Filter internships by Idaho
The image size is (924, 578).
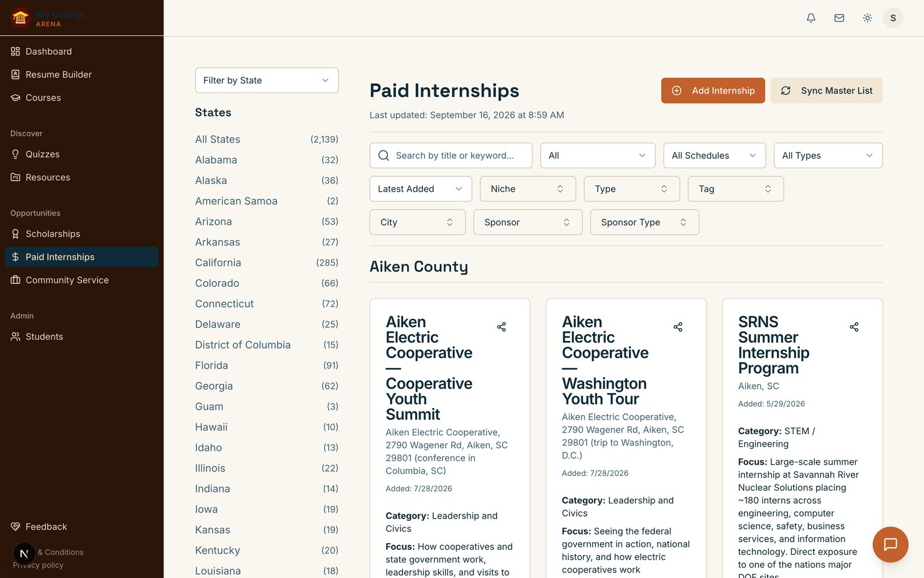(267, 447)
